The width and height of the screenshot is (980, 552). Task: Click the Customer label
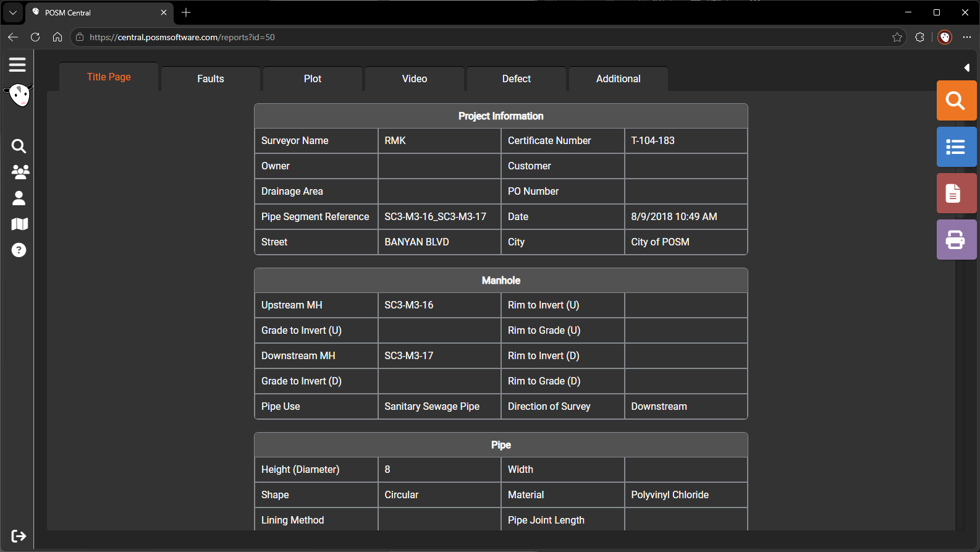530,166
